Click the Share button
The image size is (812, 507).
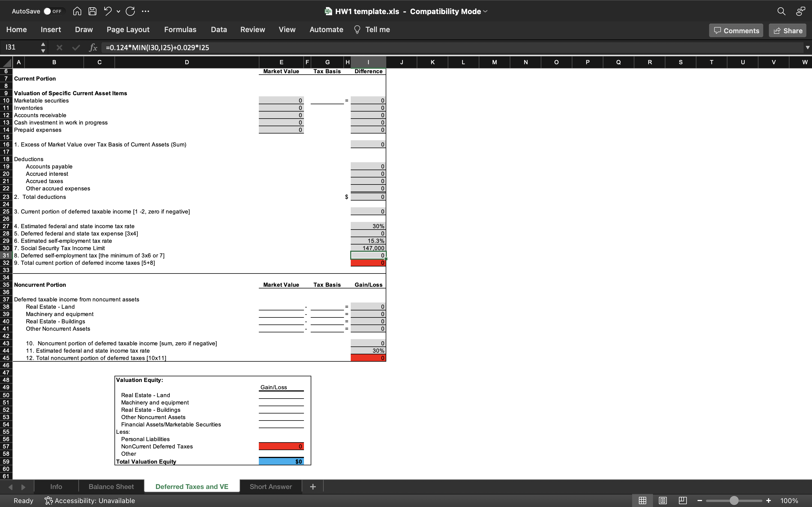pos(787,30)
